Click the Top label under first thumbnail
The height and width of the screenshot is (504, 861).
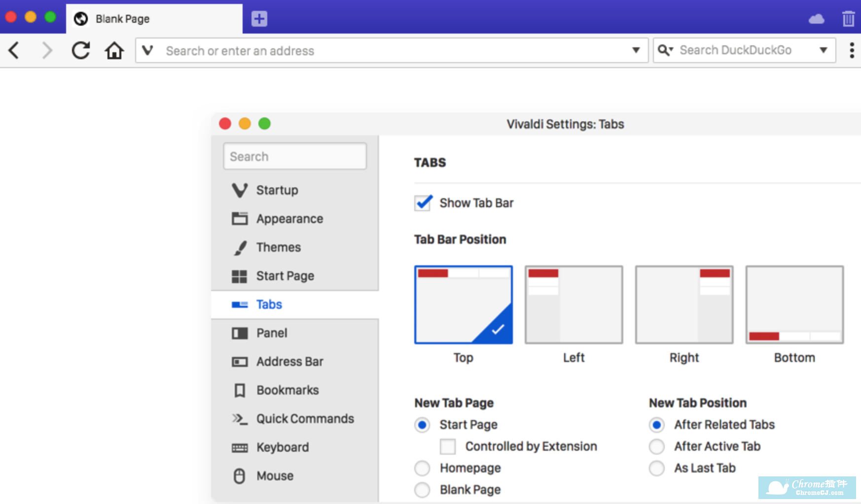coord(464,358)
